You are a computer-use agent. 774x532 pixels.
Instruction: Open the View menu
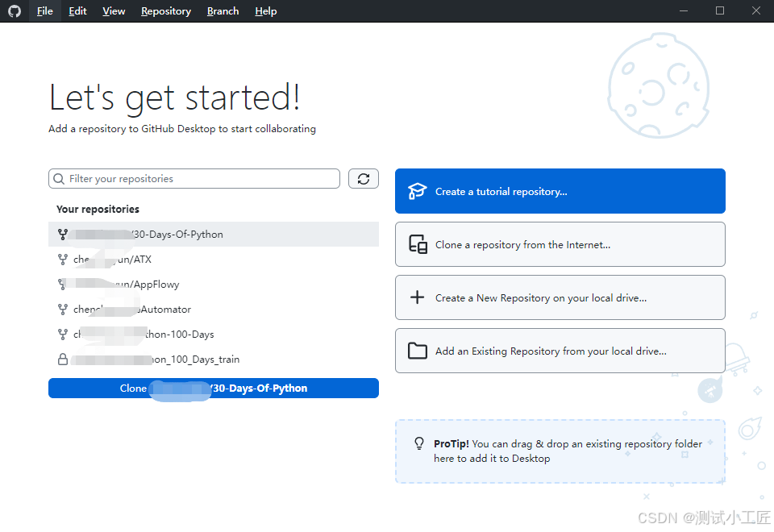[x=114, y=10]
